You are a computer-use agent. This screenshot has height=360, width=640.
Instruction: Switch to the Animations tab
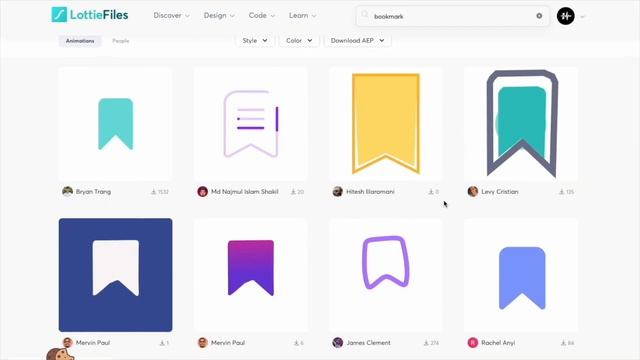[x=80, y=41]
